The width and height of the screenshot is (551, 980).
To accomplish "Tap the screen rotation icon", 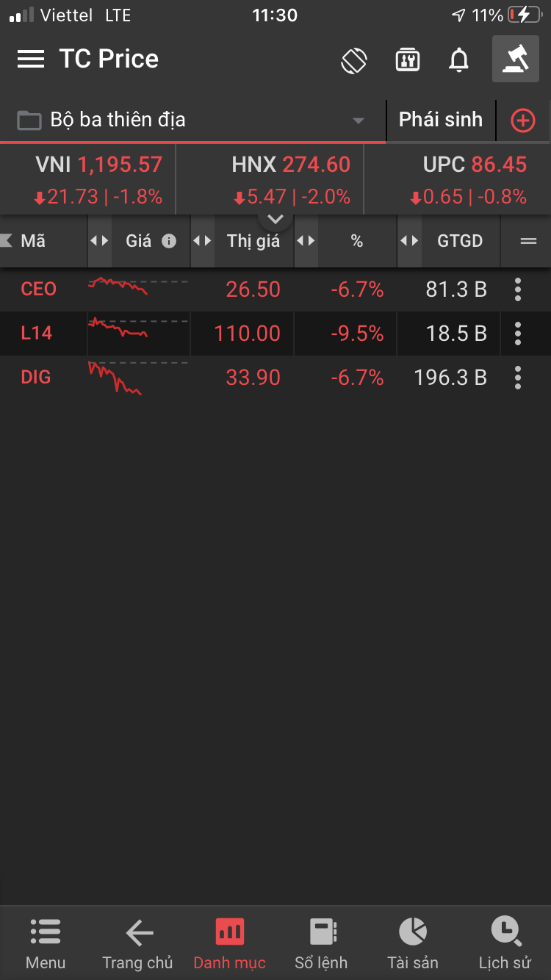I will 354,60.
